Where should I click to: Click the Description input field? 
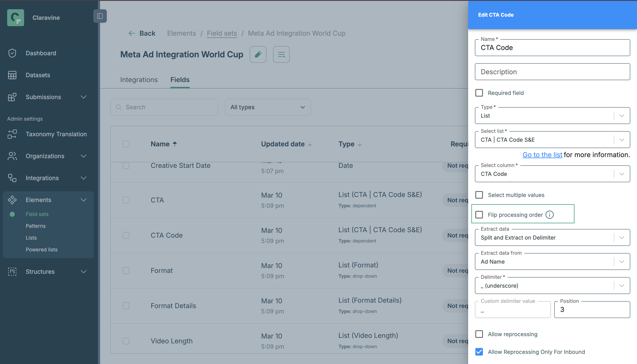point(552,72)
